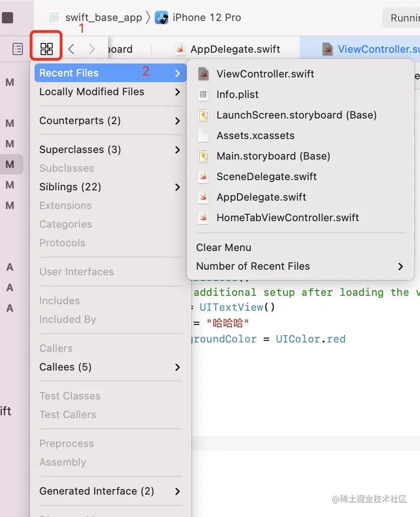
Task: Go back with the left chevron arrow
Action: coord(71,49)
